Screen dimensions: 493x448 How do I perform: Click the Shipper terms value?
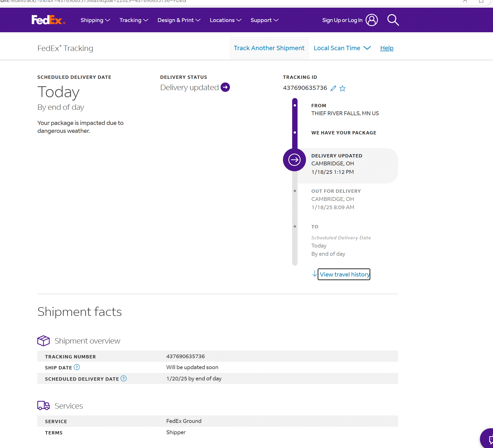pos(176,432)
